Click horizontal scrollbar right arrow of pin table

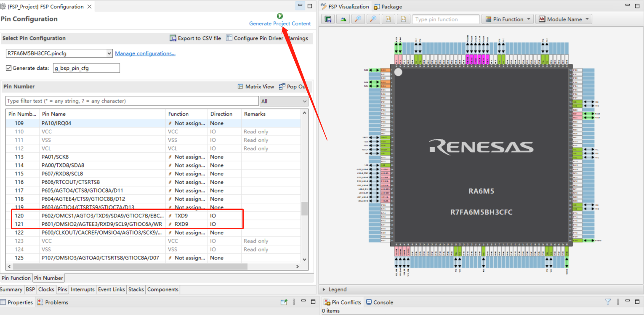297,267
